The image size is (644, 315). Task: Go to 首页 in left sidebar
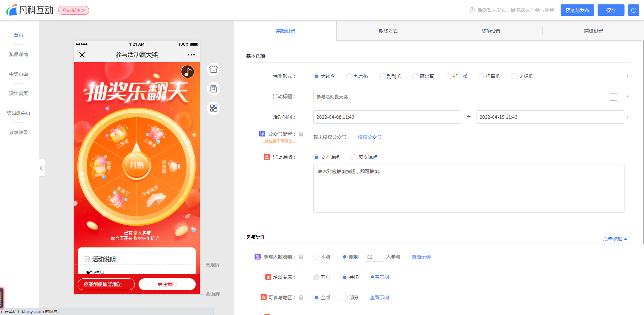(18, 35)
